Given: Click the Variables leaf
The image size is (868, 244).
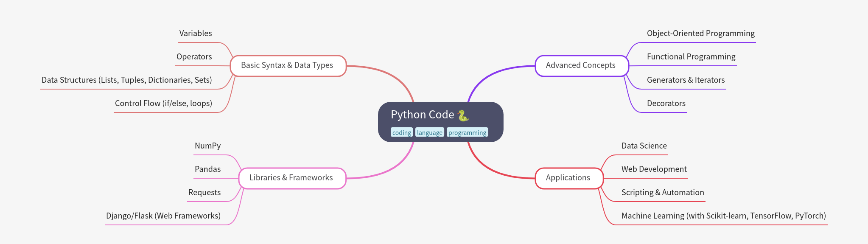Looking at the screenshot, I should coord(196,33).
